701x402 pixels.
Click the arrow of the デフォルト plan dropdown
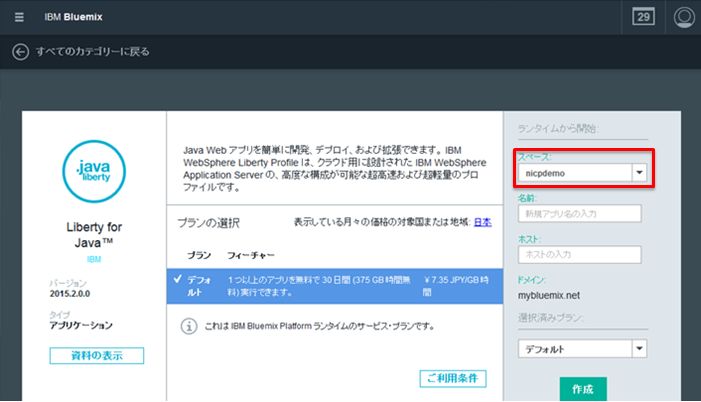pyautogui.click(x=639, y=349)
